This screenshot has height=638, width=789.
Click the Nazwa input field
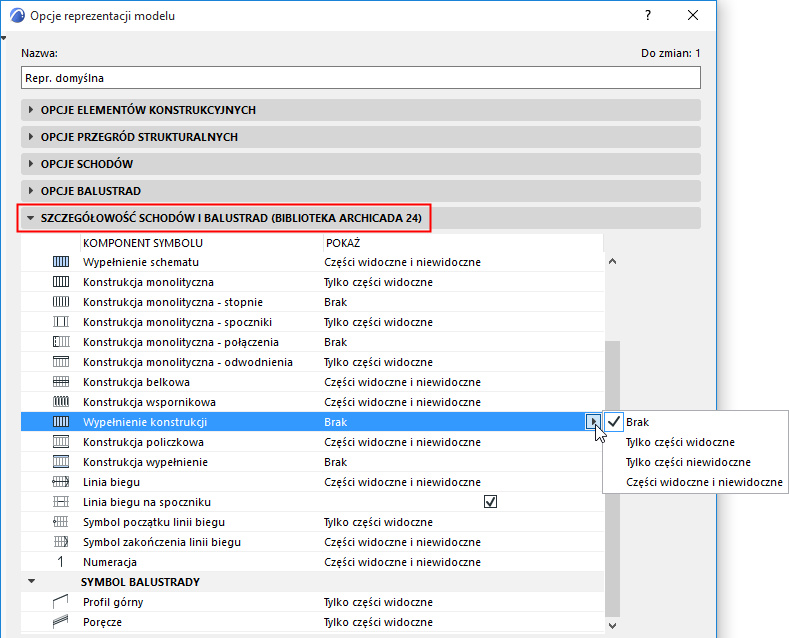pos(361,77)
